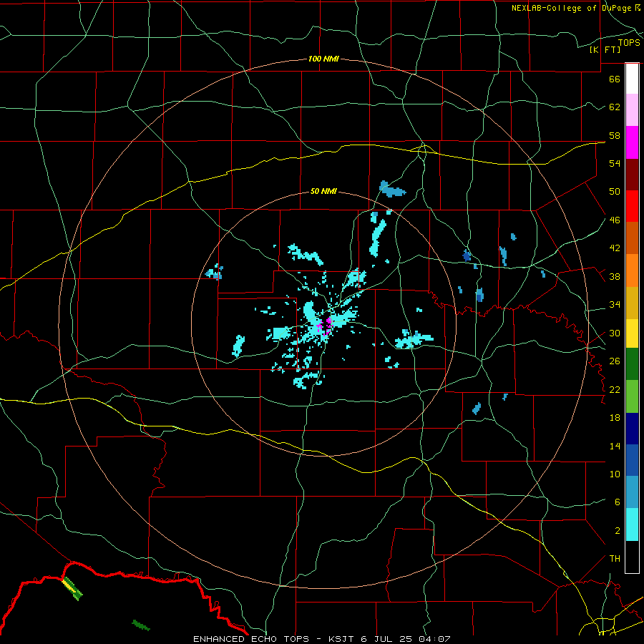
Task: Choose the dark orange legend swatch
Action: tap(632, 238)
